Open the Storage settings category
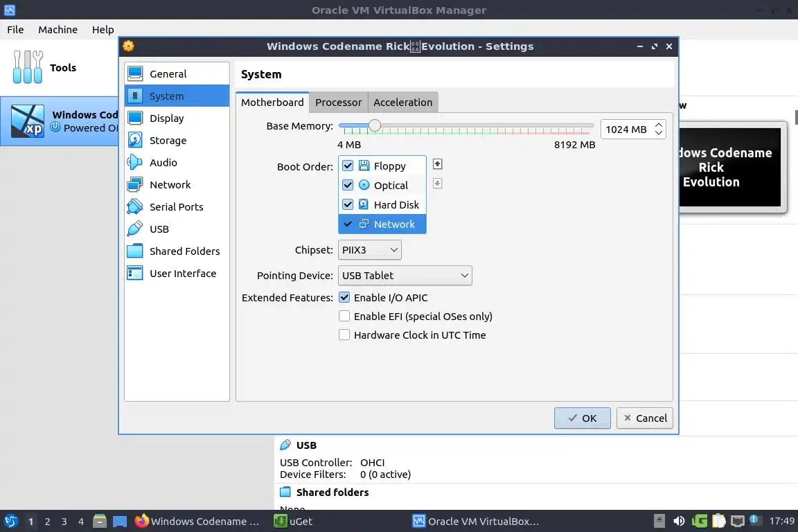Screen dimensions: 798x532 pyautogui.click(x=177, y=140)
